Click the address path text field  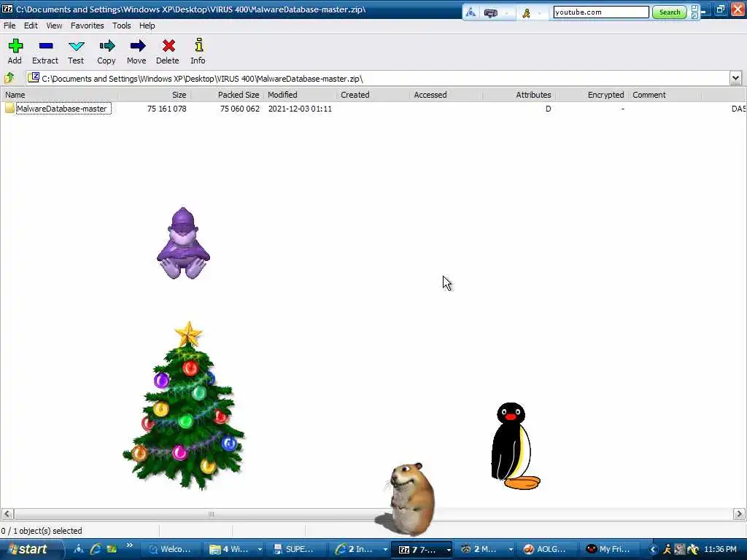click(379, 78)
